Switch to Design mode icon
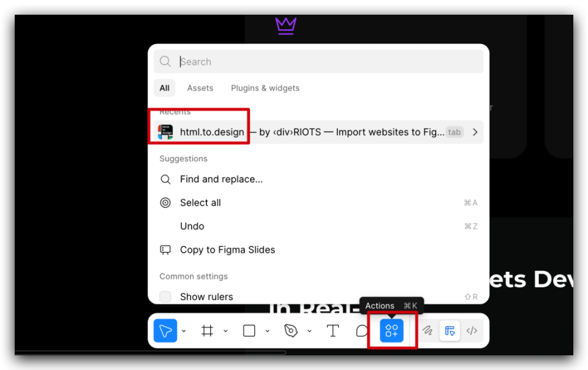Screen dimensions: 588x370 click(x=450, y=331)
